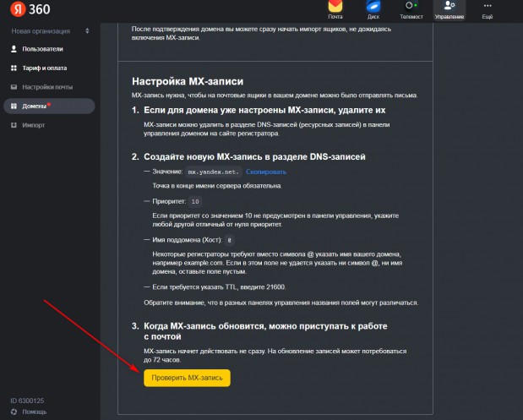This screenshot has width=523, height=420.
Task: Launch Телемост video meetings icon
Action: pyautogui.click(x=411, y=8)
